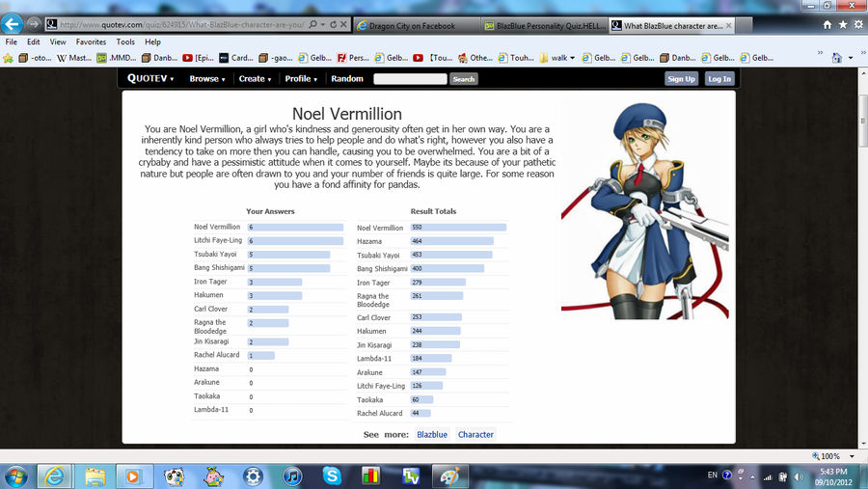Image resolution: width=868 pixels, height=489 pixels.
Task: Click Noel Vermillion 550 result total bar
Action: 458,227
